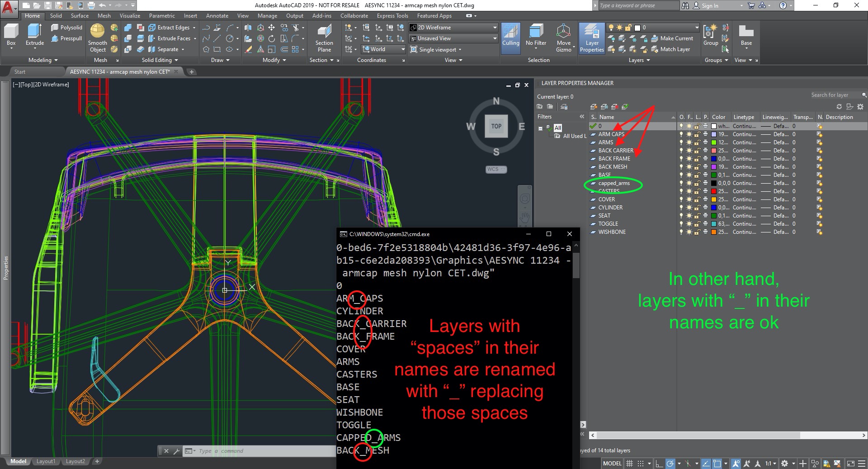Click the Extrude Faces tool
The image size is (868, 469).
170,38
